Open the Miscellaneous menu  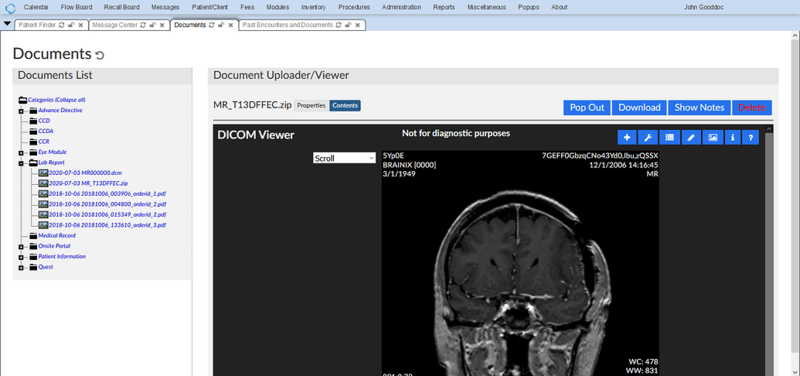[487, 8]
